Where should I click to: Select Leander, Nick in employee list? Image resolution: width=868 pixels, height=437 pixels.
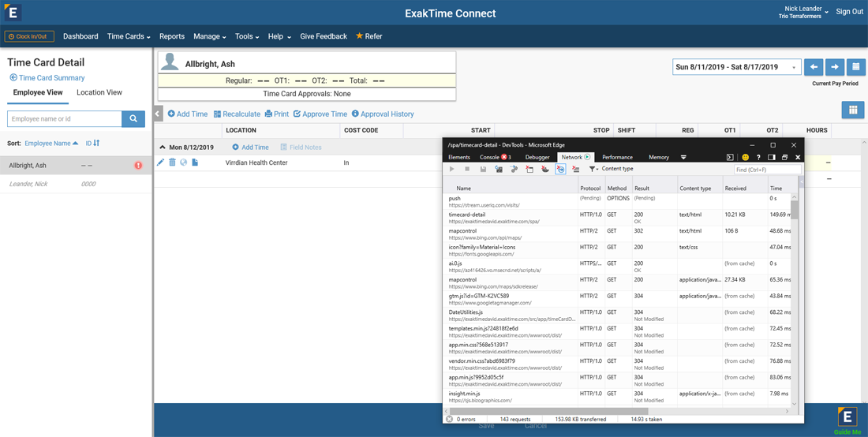point(76,184)
